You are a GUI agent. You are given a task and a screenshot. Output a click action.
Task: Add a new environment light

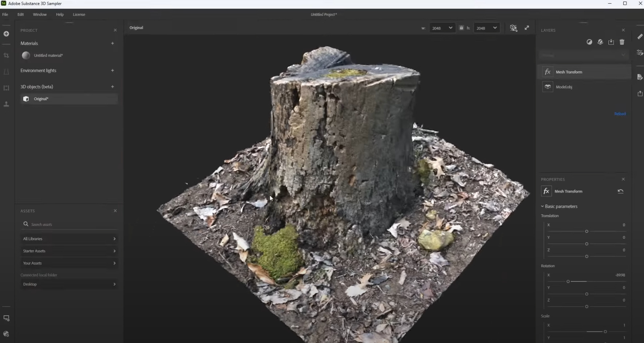pos(112,70)
